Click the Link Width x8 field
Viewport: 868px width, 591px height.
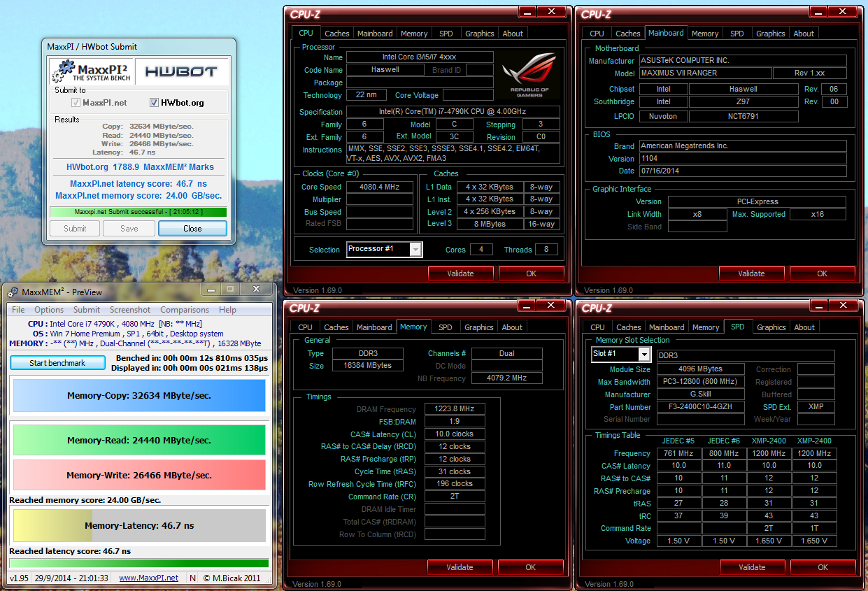click(697, 214)
